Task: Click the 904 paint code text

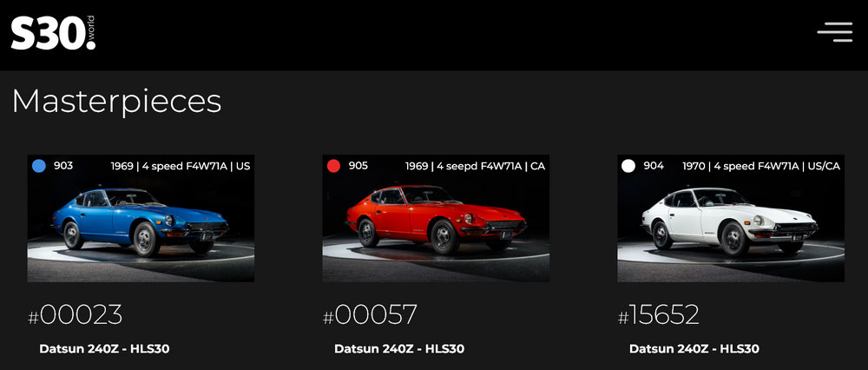Action: [x=654, y=166]
